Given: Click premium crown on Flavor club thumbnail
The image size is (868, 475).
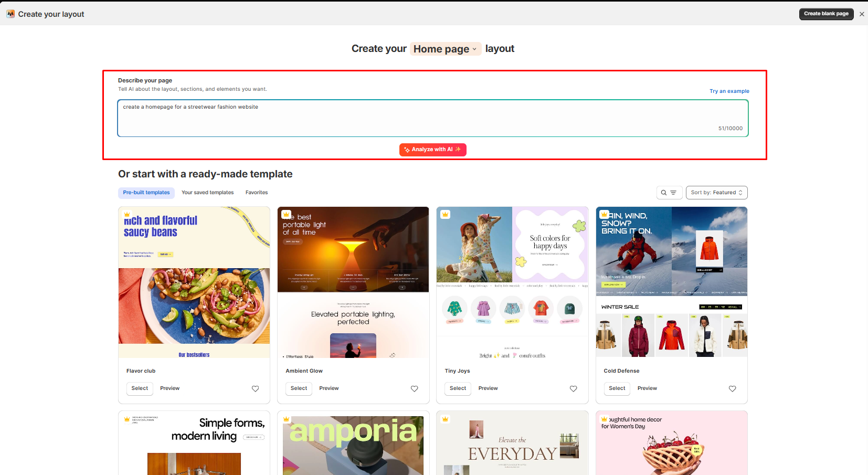Looking at the screenshot, I should 127,215.
